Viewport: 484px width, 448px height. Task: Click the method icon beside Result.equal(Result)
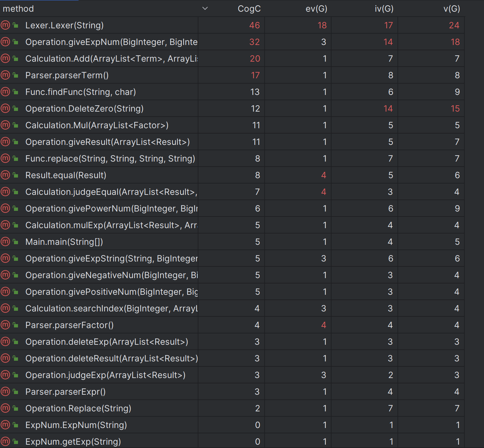click(x=5, y=175)
